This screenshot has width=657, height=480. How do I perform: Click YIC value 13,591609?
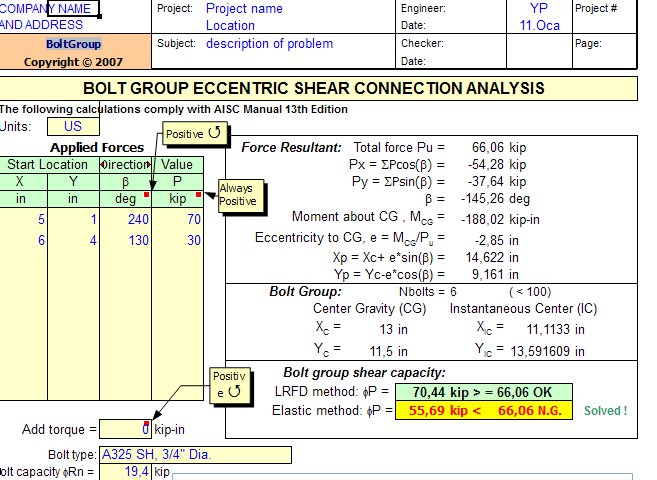click(541, 351)
